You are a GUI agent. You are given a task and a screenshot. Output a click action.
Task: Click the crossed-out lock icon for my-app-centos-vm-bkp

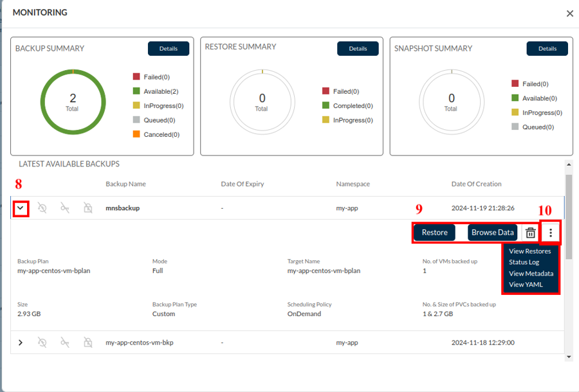point(87,343)
